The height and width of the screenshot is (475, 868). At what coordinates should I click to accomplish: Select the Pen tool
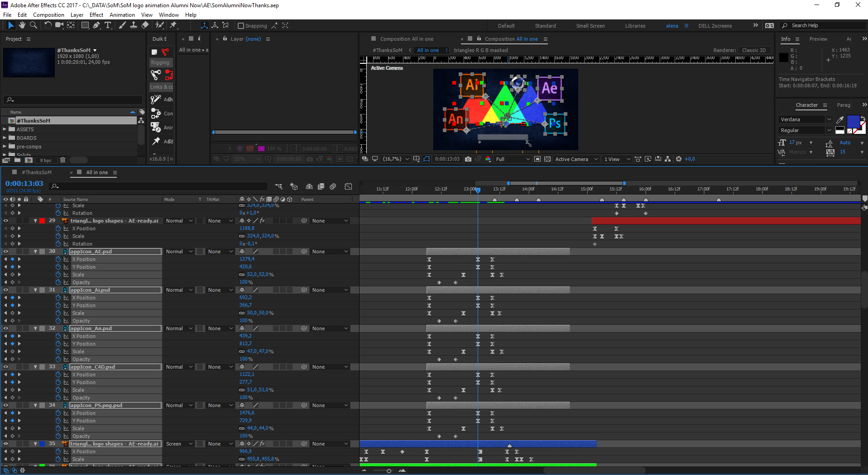[x=96, y=25]
